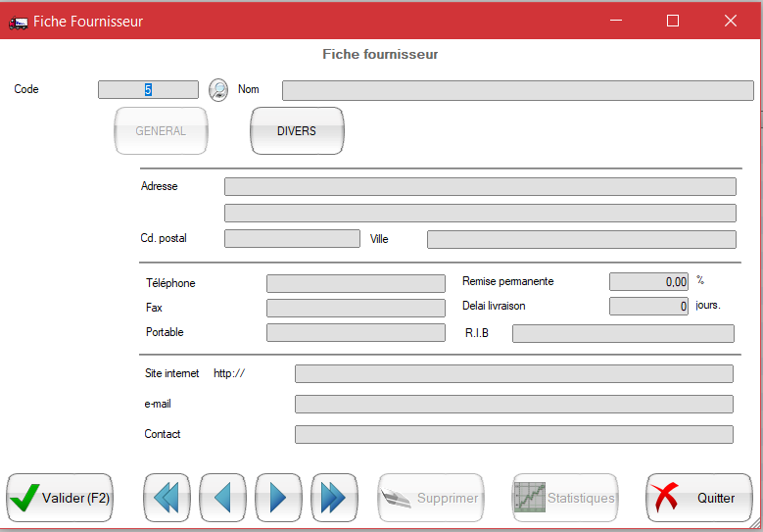Go to the next supplier record
Image resolution: width=763 pixels, height=532 pixels.
click(278, 498)
